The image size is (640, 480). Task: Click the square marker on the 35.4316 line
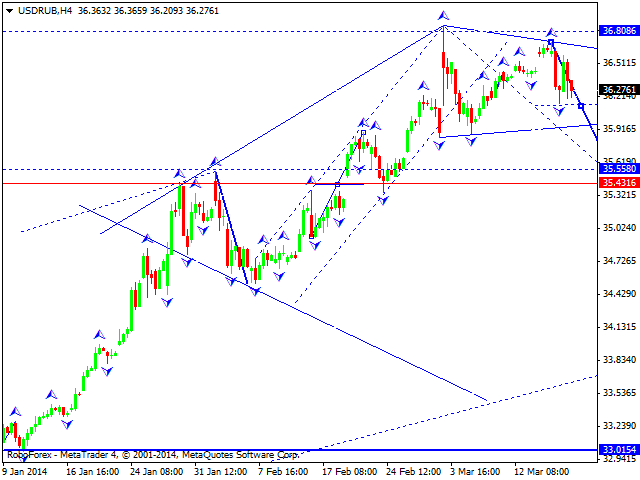(338, 184)
